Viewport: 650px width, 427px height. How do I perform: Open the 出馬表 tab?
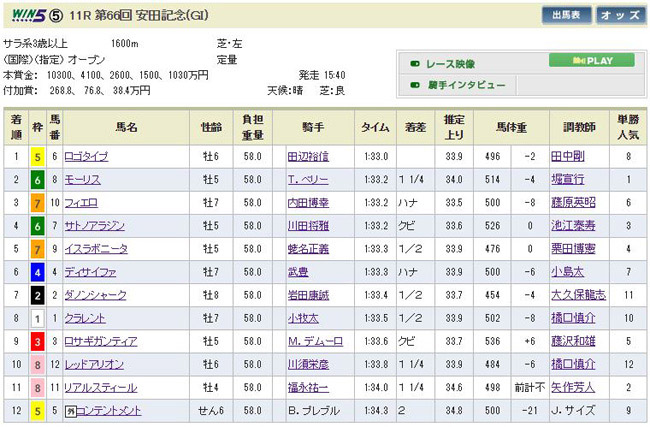click(x=569, y=15)
